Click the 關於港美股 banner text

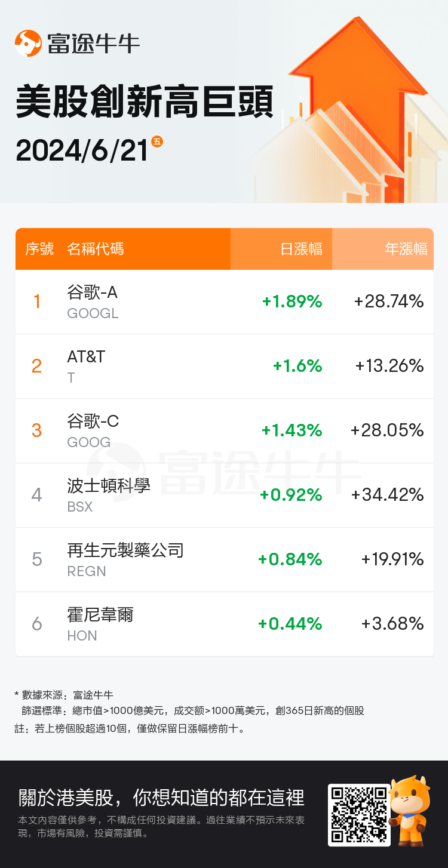coord(161,798)
